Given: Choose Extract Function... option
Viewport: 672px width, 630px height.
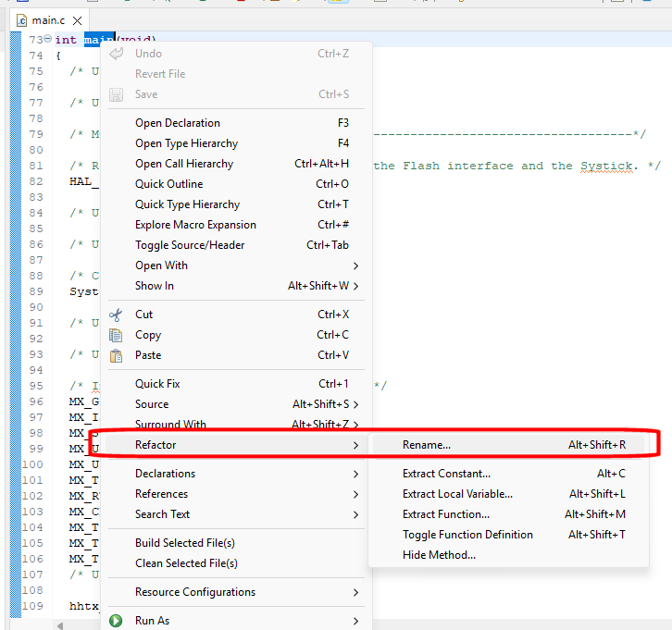Looking at the screenshot, I should tap(446, 514).
